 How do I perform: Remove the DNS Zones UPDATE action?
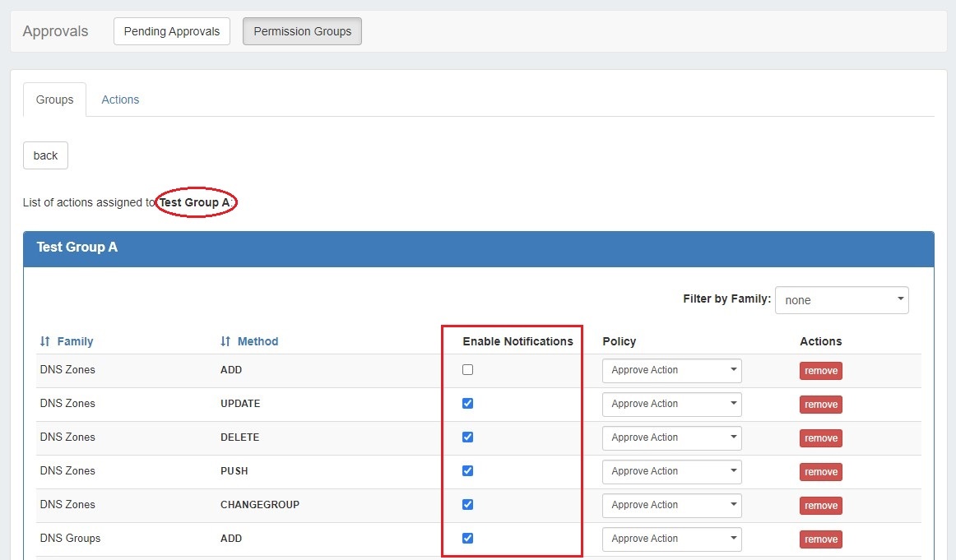[x=820, y=405]
